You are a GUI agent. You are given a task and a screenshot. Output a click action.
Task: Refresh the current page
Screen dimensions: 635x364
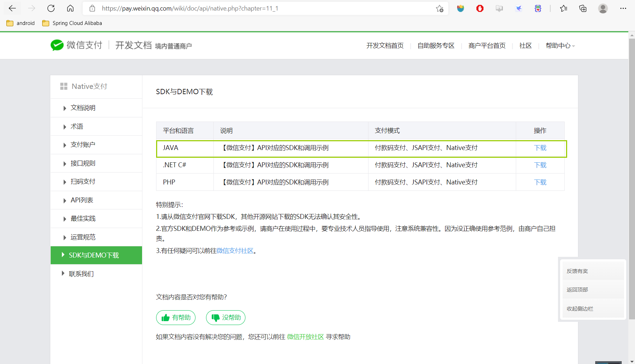point(51,8)
